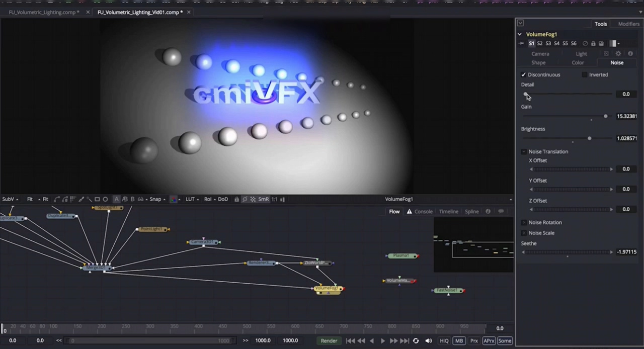The image size is (644, 349).
Task: Play the comp forward
Action: coord(383,341)
